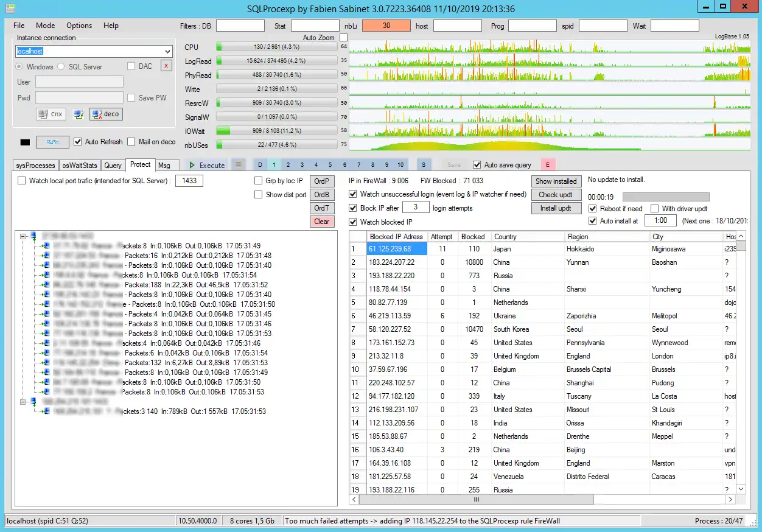Collapse the first tree root node
The width and height of the screenshot is (762, 532).
23,236
